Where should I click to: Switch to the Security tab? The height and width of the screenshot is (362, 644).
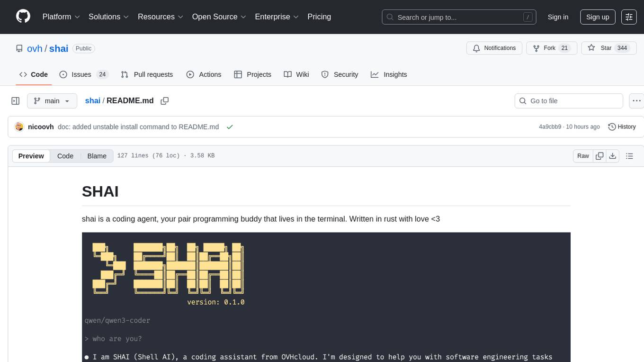[340, 74]
